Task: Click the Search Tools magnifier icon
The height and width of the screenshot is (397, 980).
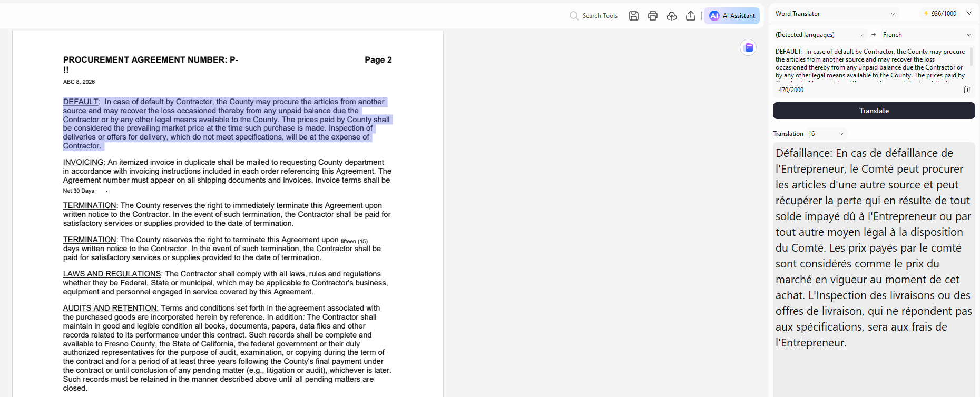Action: tap(574, 16)
